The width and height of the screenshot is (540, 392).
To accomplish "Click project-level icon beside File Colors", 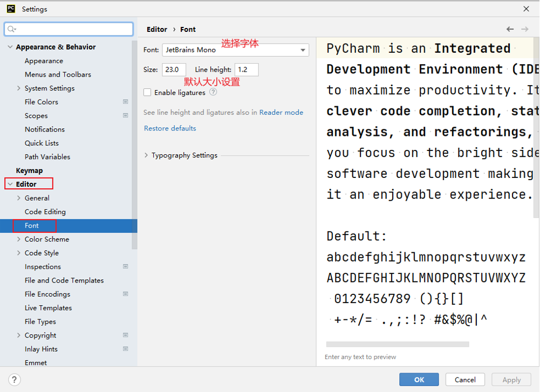I will [126, 102].
